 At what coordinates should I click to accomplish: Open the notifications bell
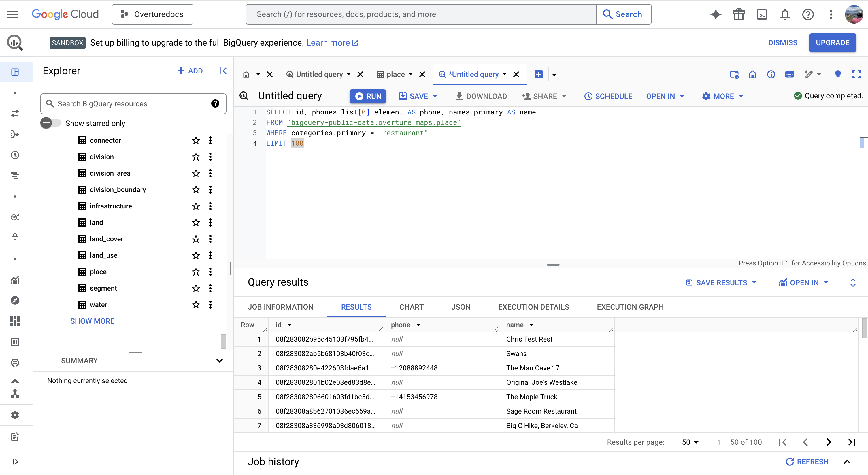click(785, 14)
